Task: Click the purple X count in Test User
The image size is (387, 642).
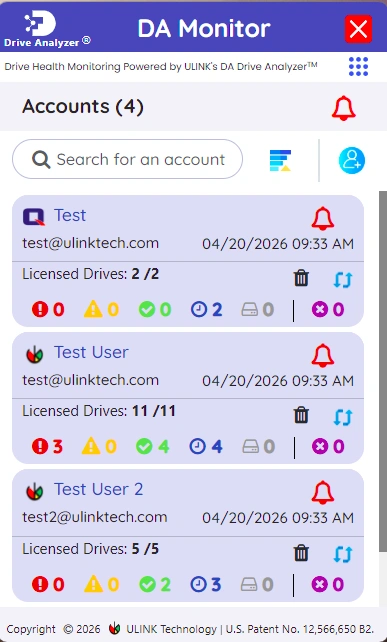Action: [x=328, y=446]
